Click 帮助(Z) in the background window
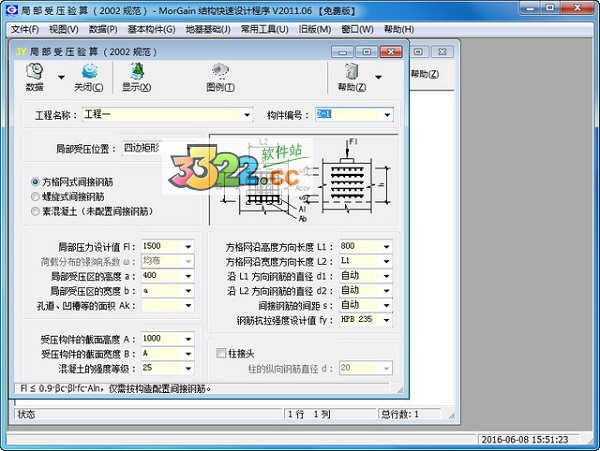The image size is (600, 451). 424,74
